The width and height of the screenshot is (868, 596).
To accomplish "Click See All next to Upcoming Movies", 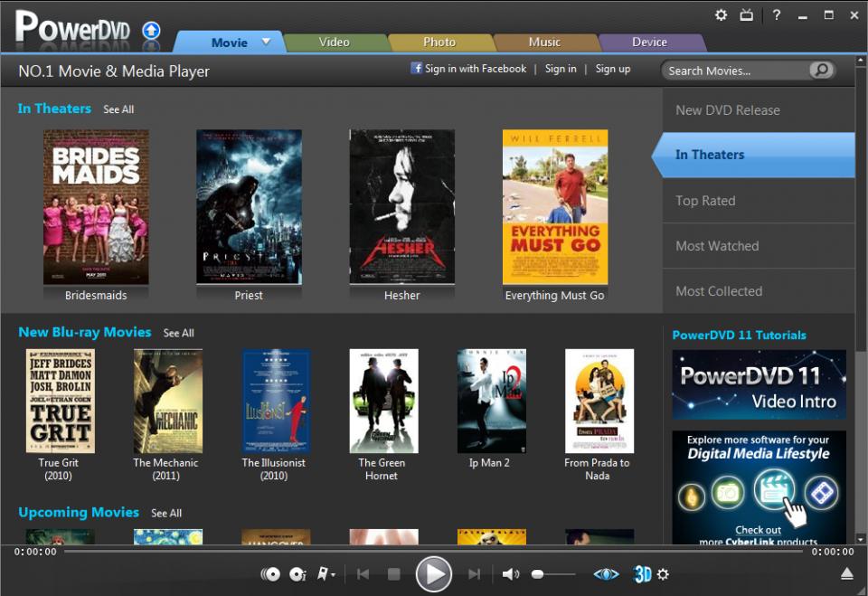I will coord(166,514).
